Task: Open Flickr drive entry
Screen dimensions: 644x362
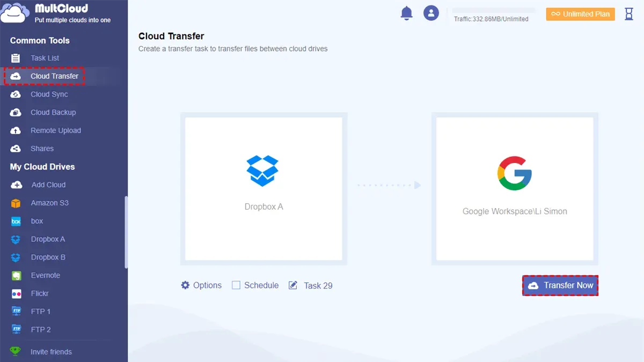Action: [40, 294]
